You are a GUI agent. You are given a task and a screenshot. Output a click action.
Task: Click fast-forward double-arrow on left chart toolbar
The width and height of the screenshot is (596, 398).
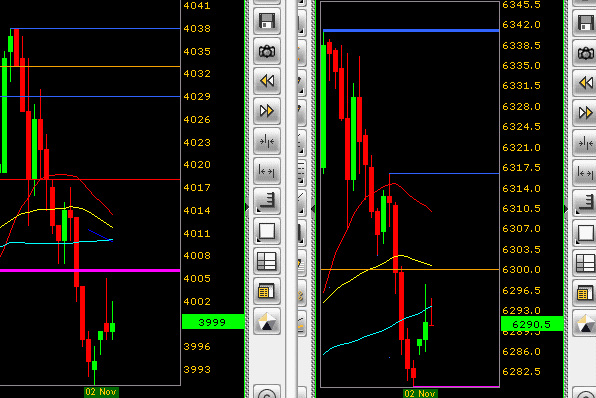click(267, 111)
